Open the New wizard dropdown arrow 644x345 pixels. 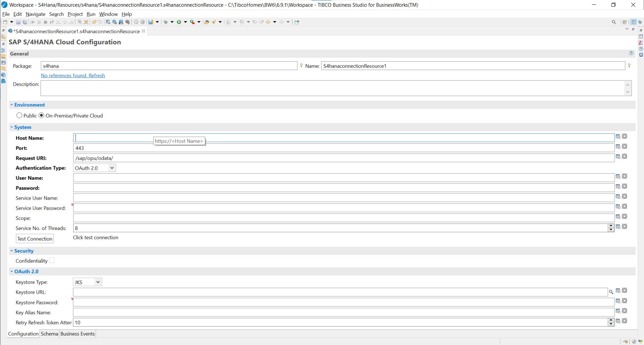(11, 22)
